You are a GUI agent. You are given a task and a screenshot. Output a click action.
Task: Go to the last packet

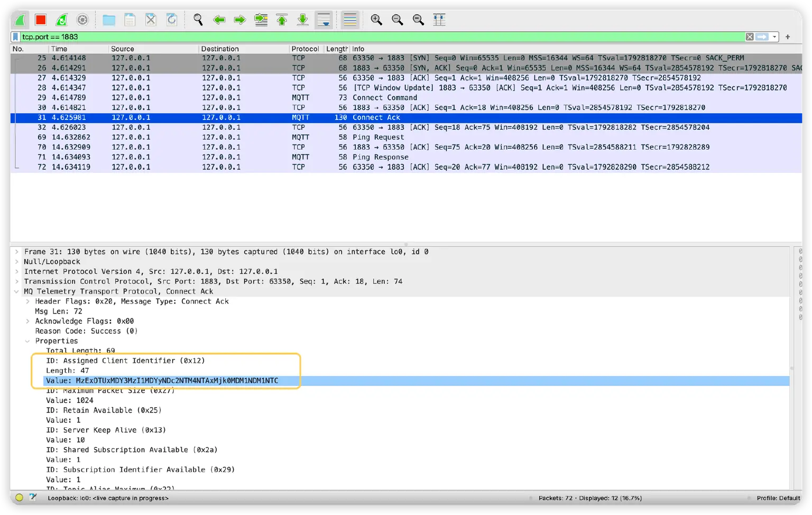click(x=302, y=20)
